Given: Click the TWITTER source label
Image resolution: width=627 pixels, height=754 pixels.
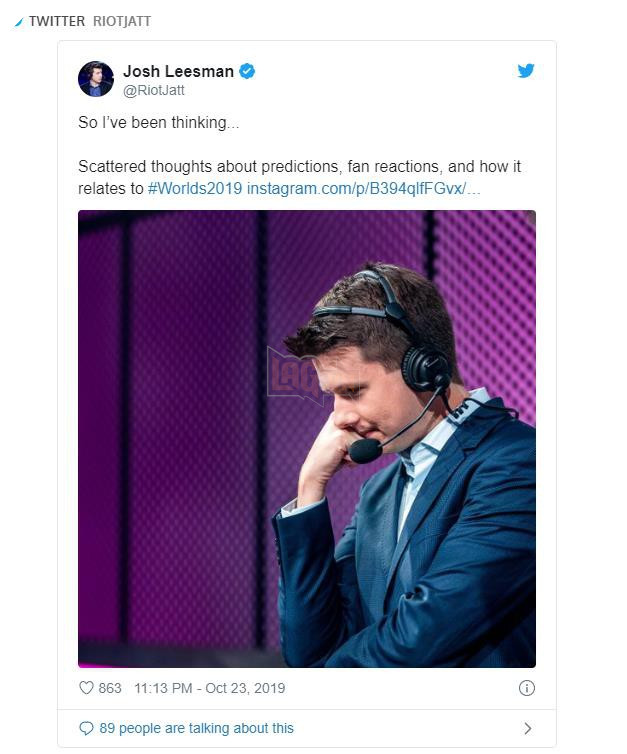Looking at the screenshot, I should point(57,22).
